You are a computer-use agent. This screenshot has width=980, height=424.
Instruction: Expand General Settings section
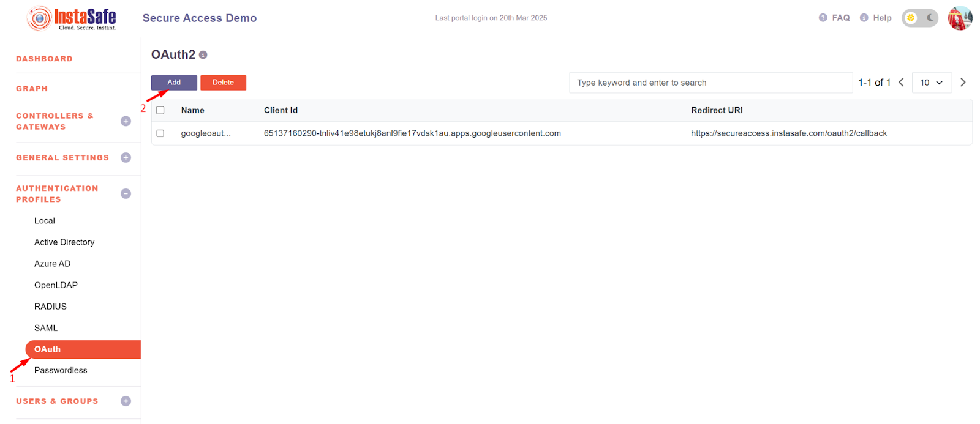[126, 158]
